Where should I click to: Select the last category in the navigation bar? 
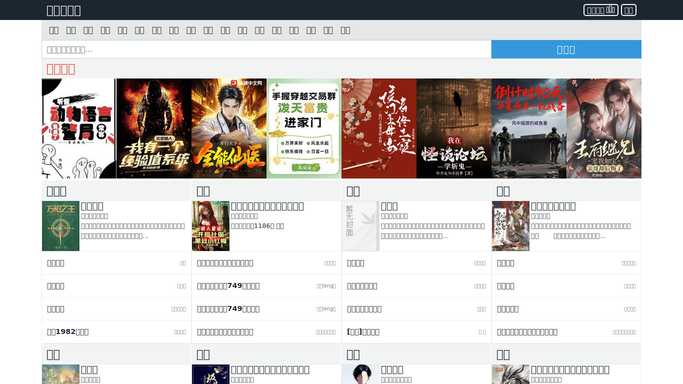tap(345, 30)
